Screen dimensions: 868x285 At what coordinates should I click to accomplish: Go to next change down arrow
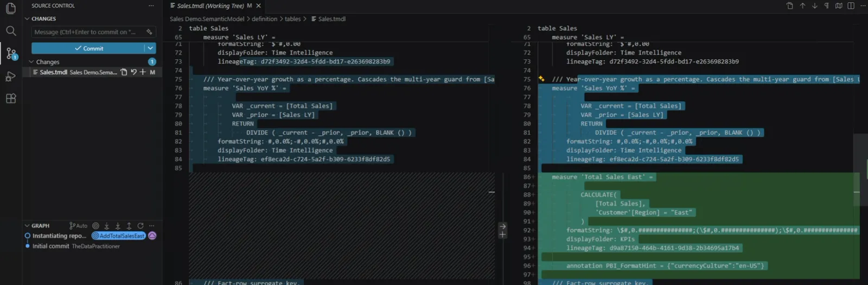coord(815,6)
